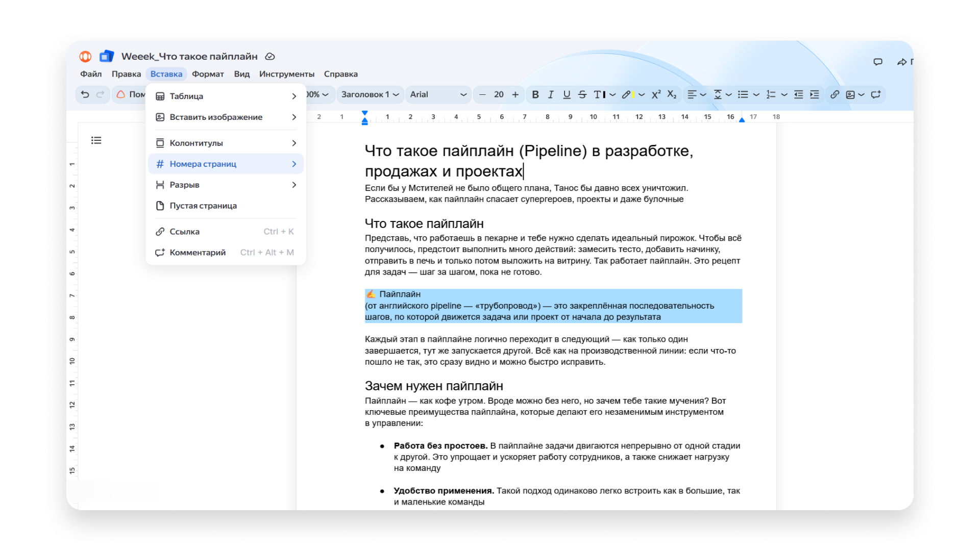Expand highlight color options arrow
This screenshot has height=551, width=980.
[x=642, y=95]
